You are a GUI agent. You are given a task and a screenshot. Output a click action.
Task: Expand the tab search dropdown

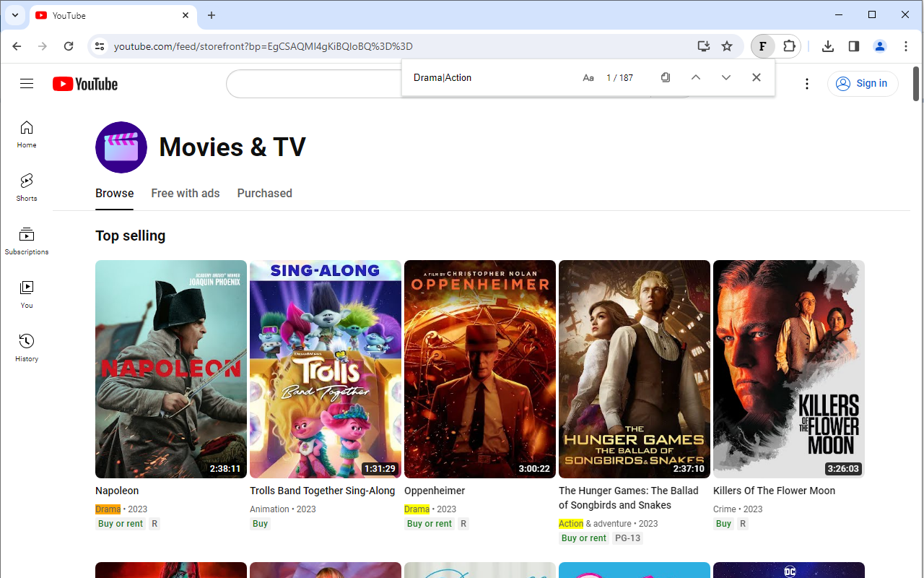coord(14,15)
